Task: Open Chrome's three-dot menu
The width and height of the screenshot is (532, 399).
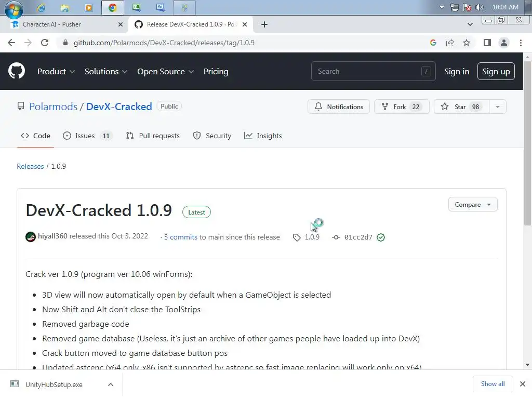Action: pos(521,43)
